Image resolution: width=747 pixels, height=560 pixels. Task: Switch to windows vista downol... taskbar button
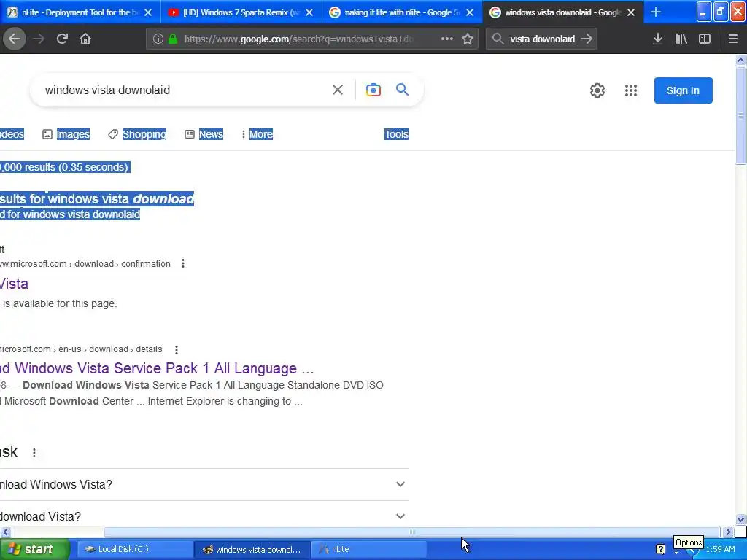(x=252, y=549)
